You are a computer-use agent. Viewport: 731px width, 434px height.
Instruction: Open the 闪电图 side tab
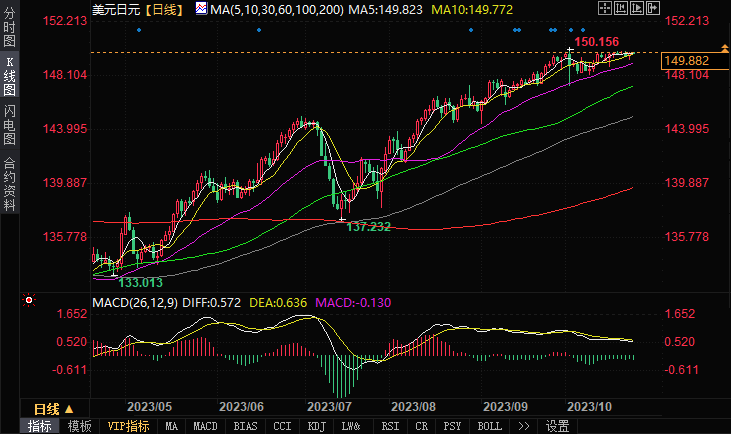pyautogui.click(x=9, y=124)
